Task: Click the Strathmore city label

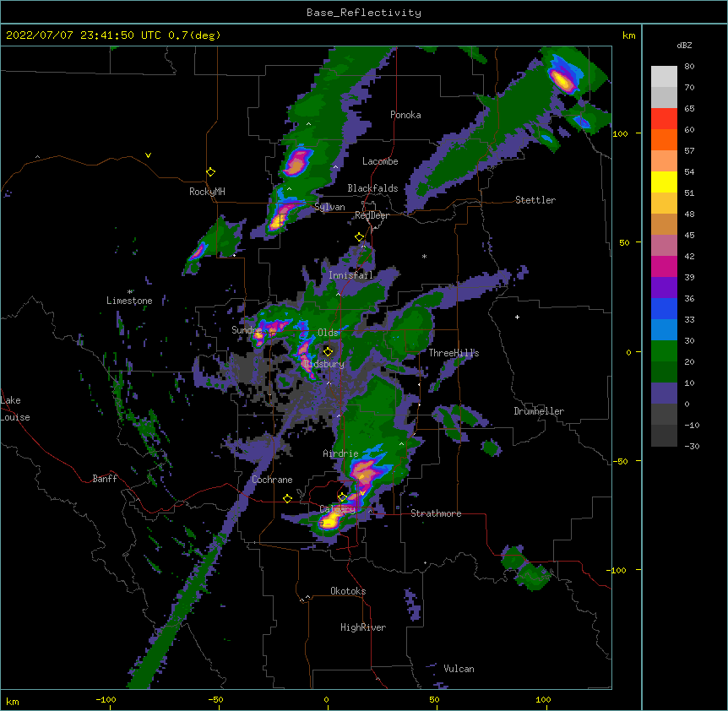Action: pyautogui.click(x=436, y=513)
